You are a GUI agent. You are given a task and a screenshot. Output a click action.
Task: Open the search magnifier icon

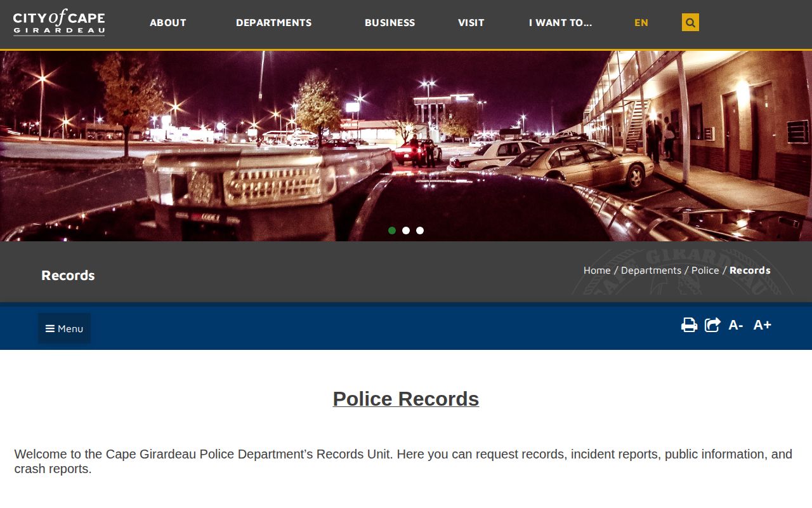[690, 22]
